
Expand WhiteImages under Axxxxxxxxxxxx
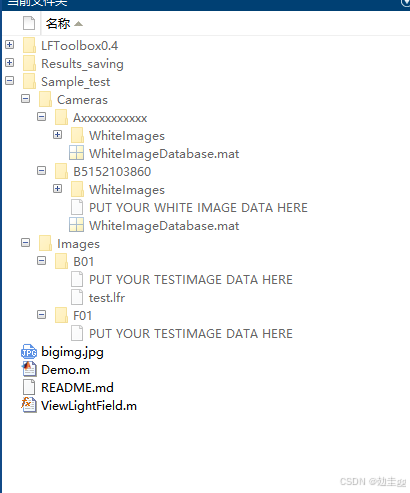click(58, 134)
